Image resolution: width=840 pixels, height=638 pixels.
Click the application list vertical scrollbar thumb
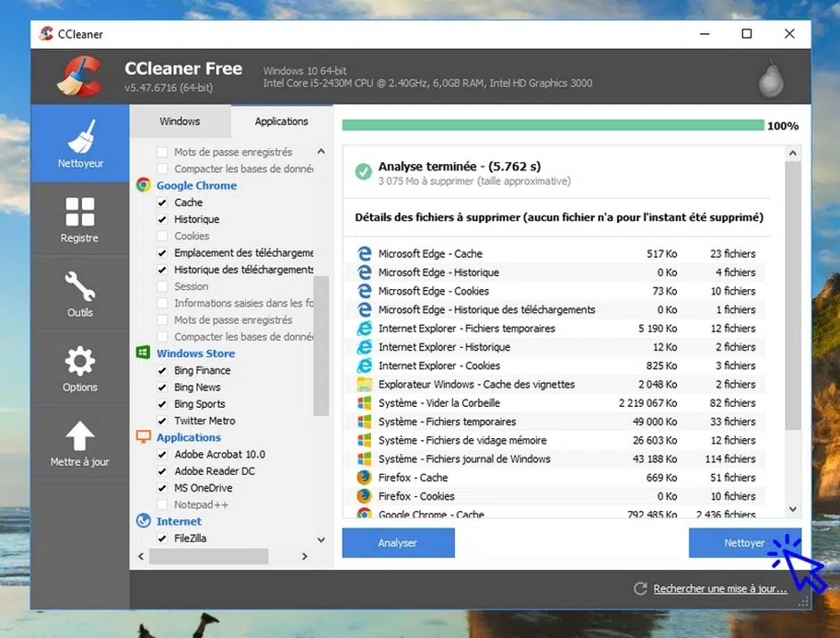(321, 346)
